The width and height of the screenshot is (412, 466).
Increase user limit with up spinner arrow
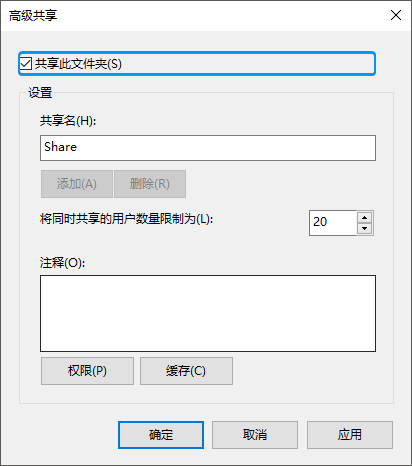click(364, 218)
